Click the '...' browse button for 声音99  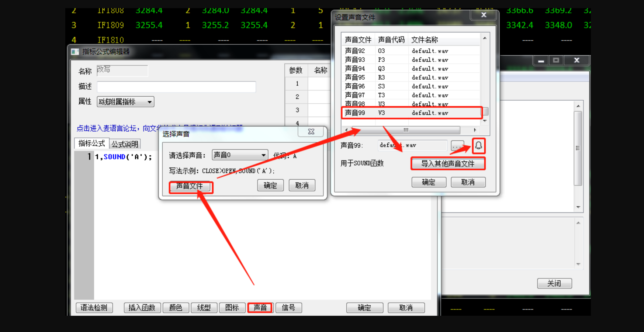point(457,146)
